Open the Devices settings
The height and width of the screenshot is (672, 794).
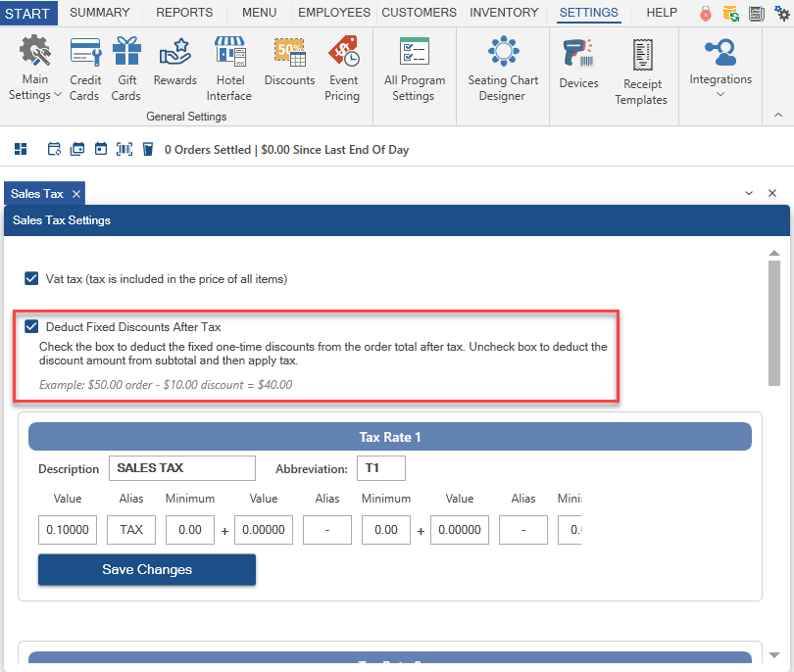pos(578,65)
